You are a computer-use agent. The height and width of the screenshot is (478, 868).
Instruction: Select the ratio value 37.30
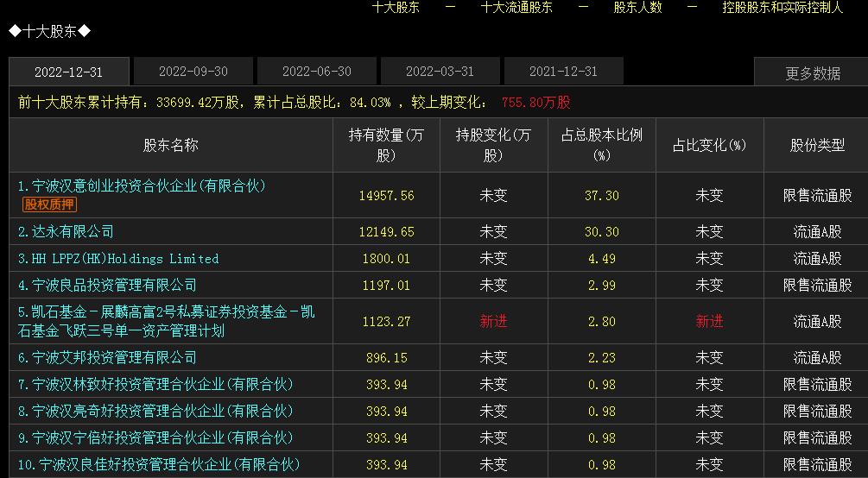point(602,196)
